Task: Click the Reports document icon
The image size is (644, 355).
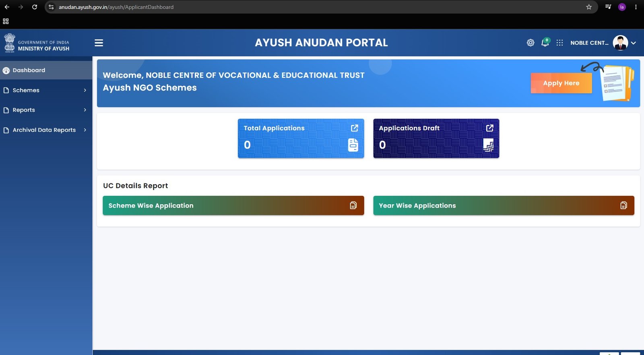Action: click(6, 110)
